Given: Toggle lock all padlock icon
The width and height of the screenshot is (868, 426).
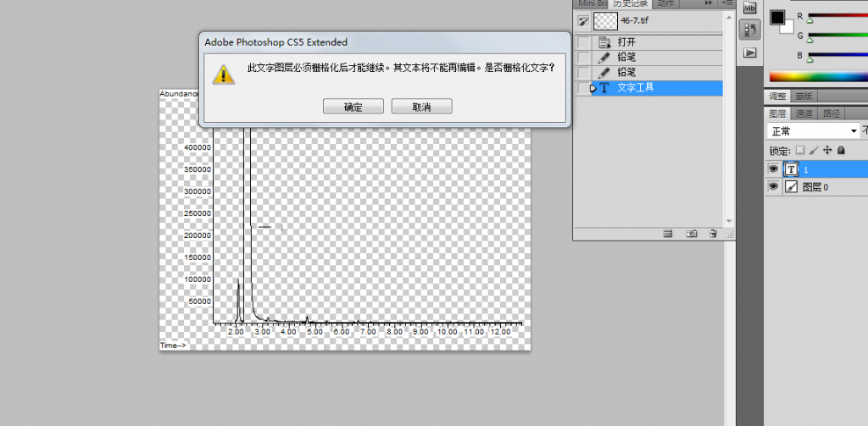Looking at the screenshot, I should pyautogui.click(x=841, y=150).
